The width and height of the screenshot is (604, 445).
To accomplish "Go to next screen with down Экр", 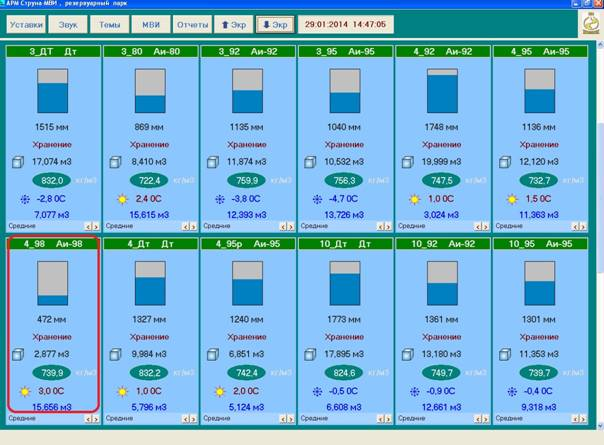I will click(x=275, y=25).
